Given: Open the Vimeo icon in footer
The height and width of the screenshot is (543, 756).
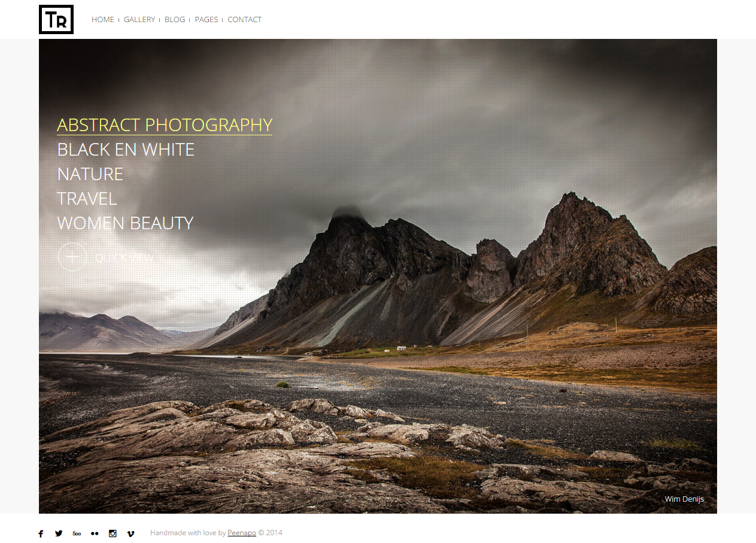Looking at the screenshot, I should coord(130,533).
